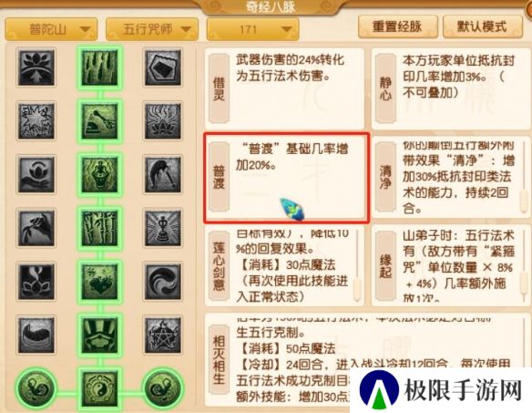The image size is (532, 413).
Task: Select the lotus flower skill icon
Action: point(36,67)
